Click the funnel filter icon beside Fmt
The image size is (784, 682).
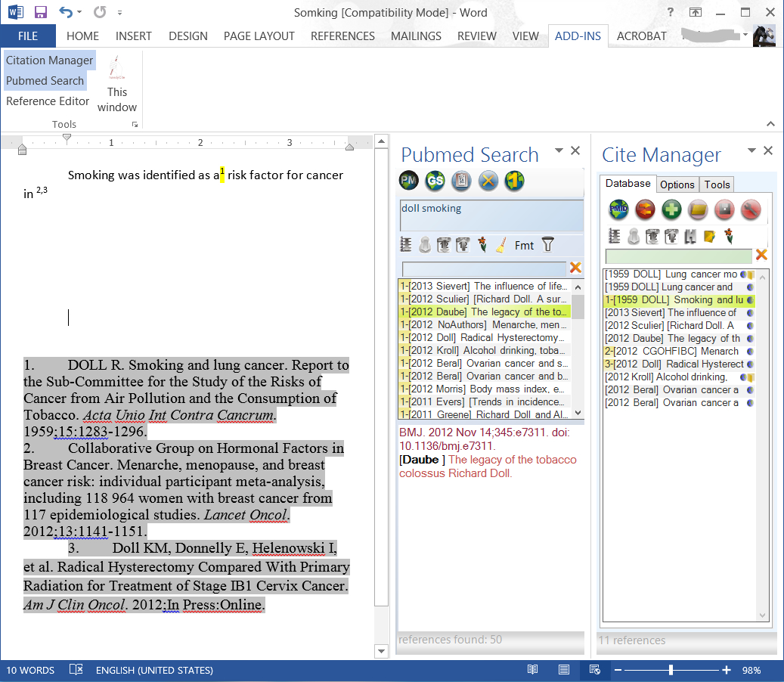(548, 244)
